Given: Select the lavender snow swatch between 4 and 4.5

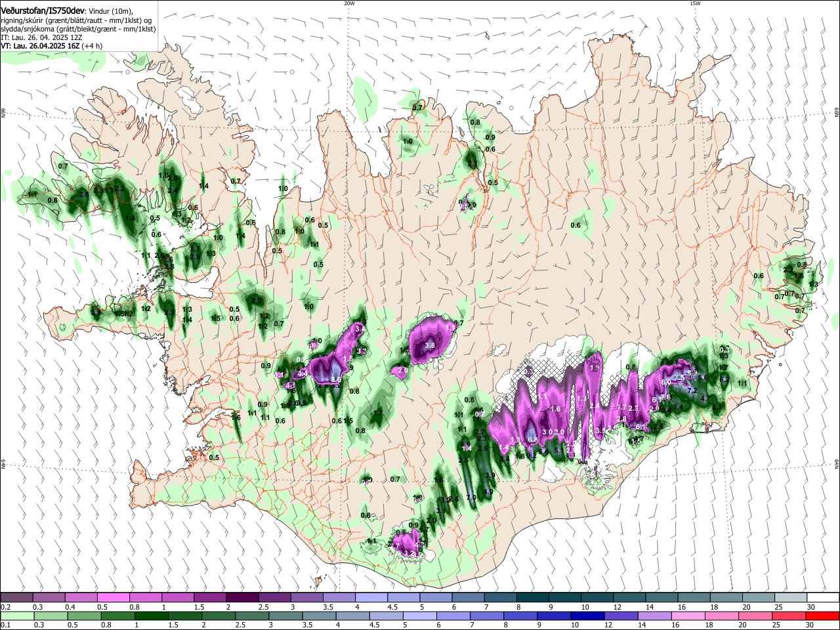Looking at the screenshot, I should pos(370,597).
